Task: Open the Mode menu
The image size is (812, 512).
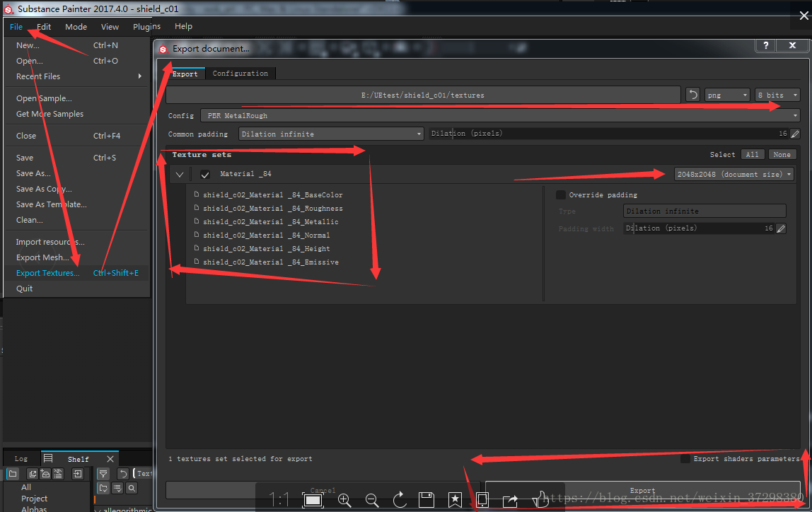Action: click(76, 26)
